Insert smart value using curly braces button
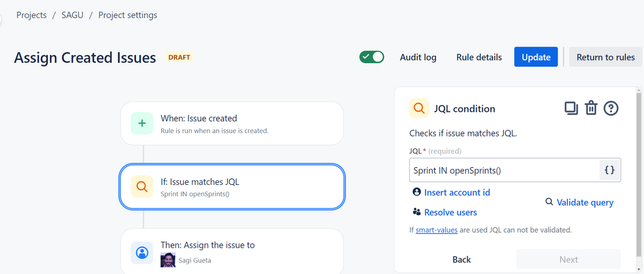The height and width of the screenshot is (274, 644). point(609,170)
